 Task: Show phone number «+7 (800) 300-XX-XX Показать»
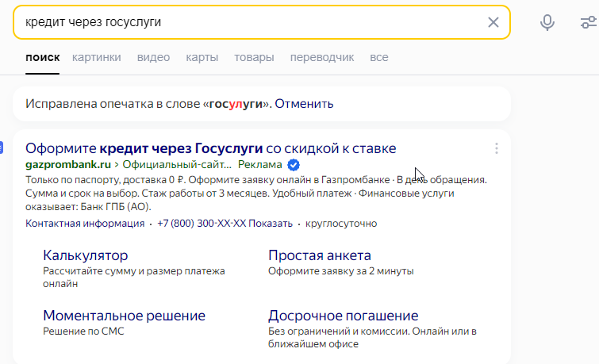click(x=225, y=224)
